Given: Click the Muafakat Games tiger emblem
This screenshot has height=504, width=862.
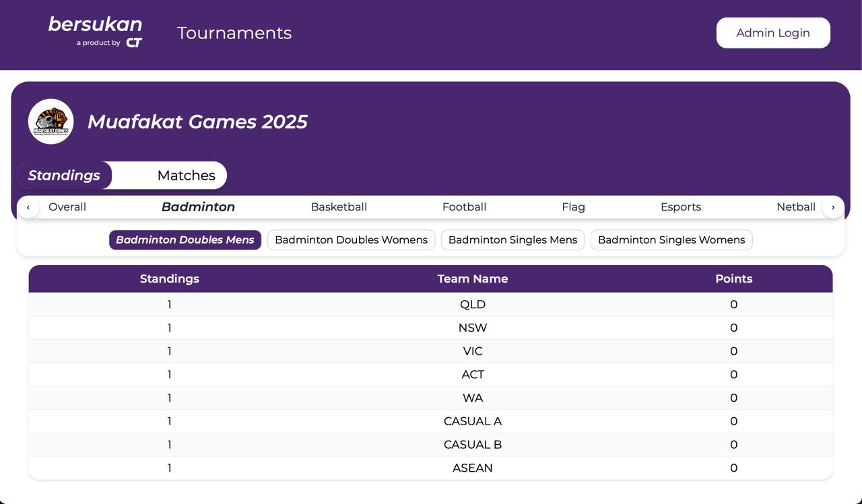Looking at the screenshot, I should [x=51, y=122].
